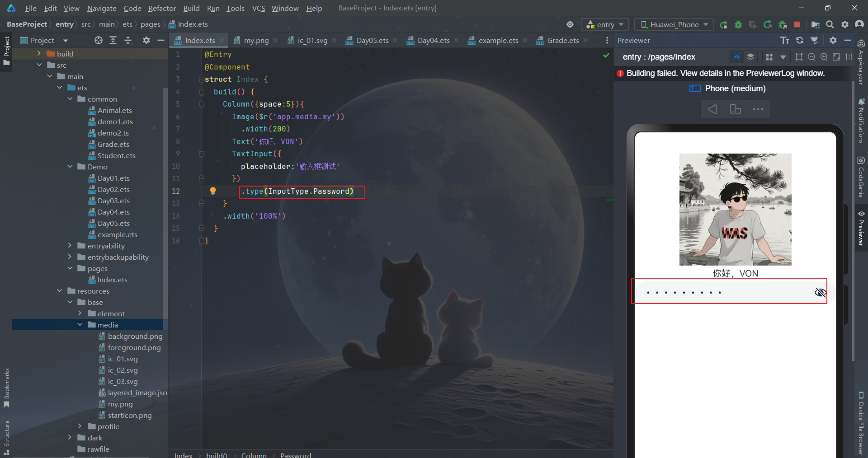Open the Build menu
This screenshot has width=868, height=458.
[191, 8]
